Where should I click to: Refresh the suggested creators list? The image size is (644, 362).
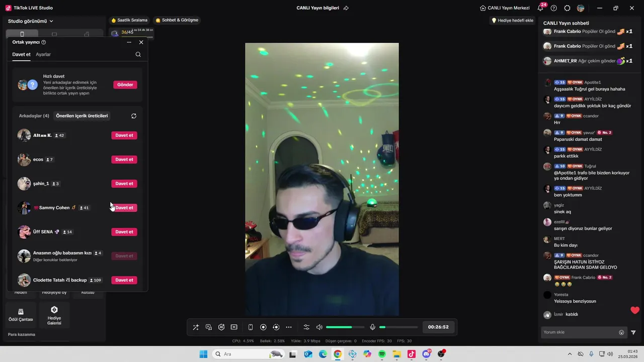click(134, 116)
